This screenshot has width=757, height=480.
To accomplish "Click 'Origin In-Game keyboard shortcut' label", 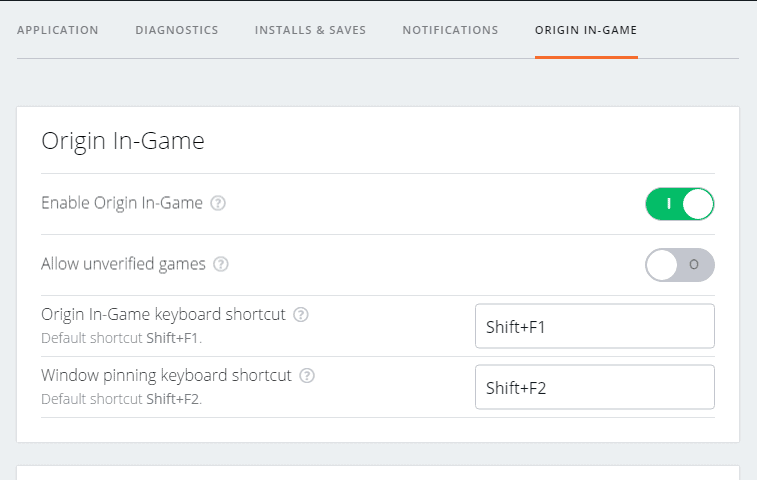I will click(163, 314).
